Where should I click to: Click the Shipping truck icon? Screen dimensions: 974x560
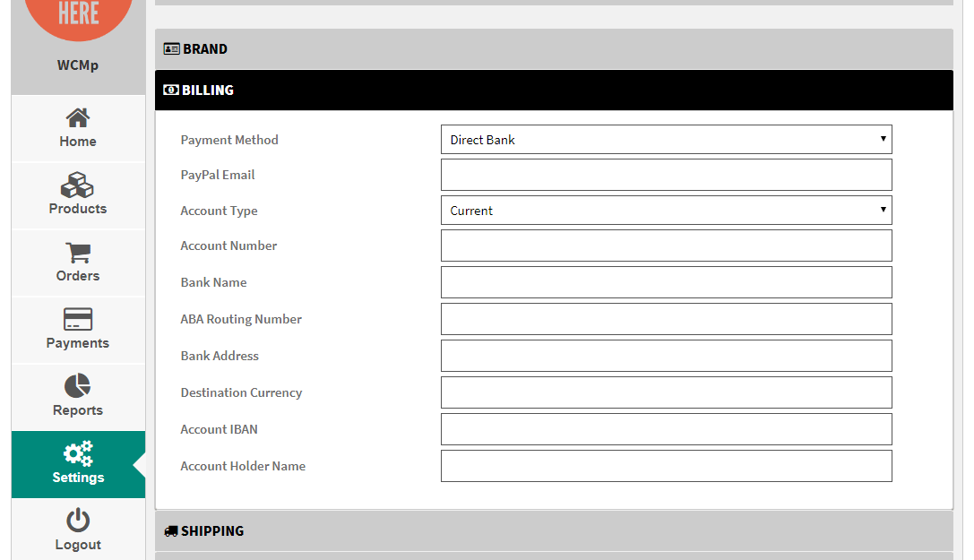171,531
